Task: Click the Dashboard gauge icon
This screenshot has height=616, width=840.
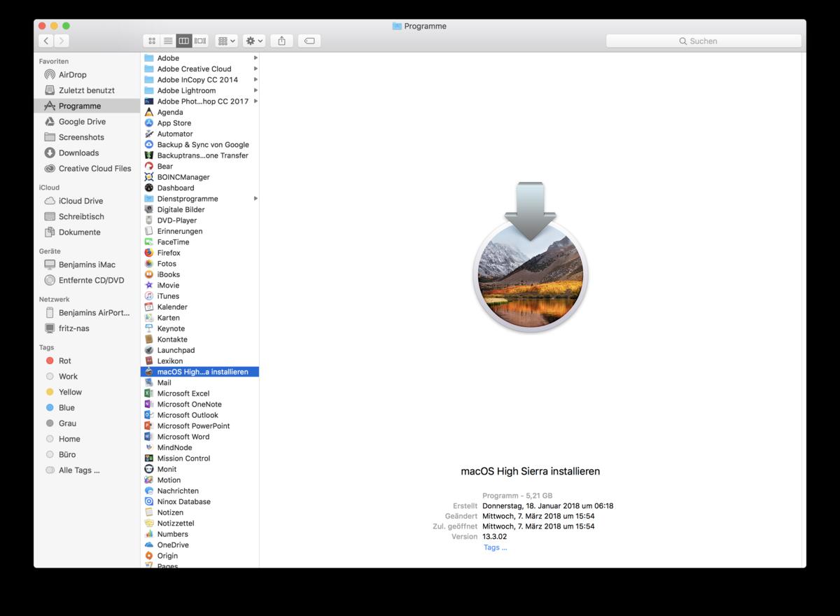Action: (x=149, y=188)
